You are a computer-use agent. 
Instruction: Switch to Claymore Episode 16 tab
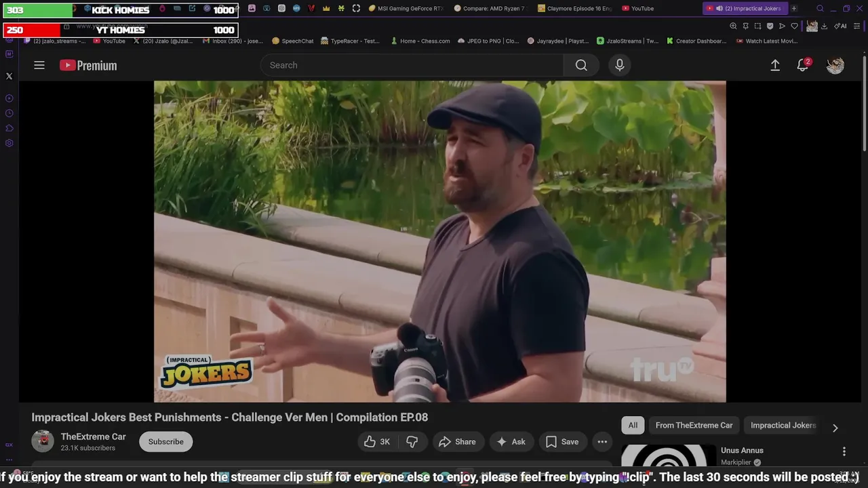pyautogui.click(x=575, y=8)
